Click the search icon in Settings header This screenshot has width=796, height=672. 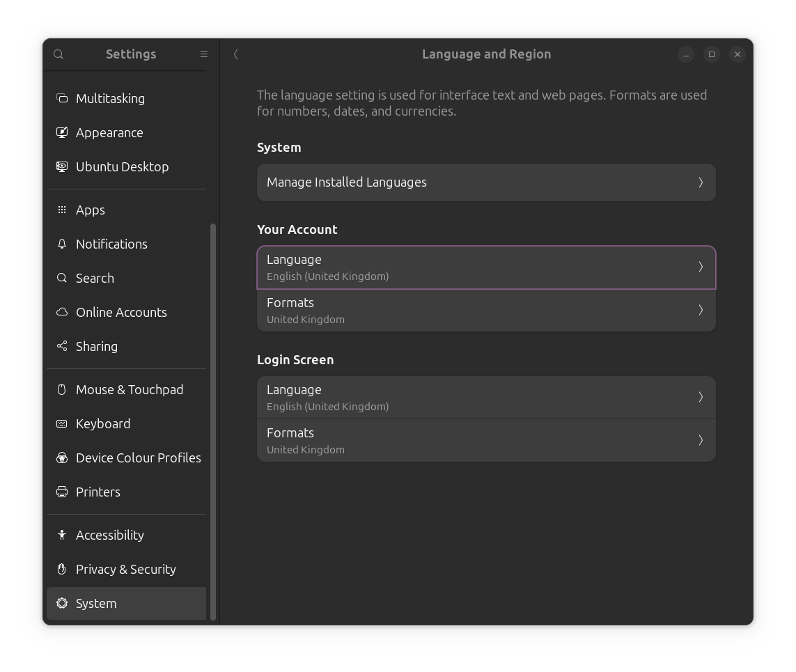[58, 54]
